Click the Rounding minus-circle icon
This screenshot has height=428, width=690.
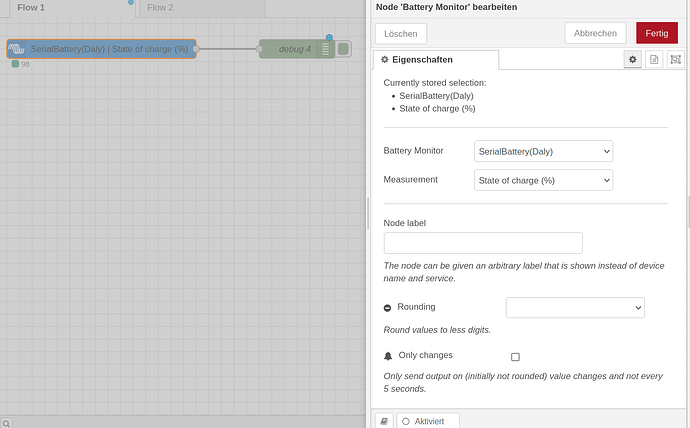click(387, 308)
